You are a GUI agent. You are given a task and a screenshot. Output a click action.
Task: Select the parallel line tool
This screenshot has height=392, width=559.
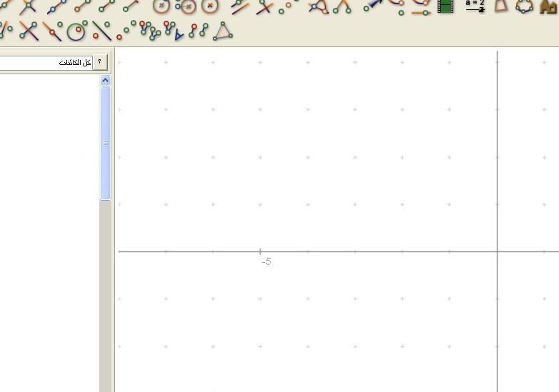240,7
